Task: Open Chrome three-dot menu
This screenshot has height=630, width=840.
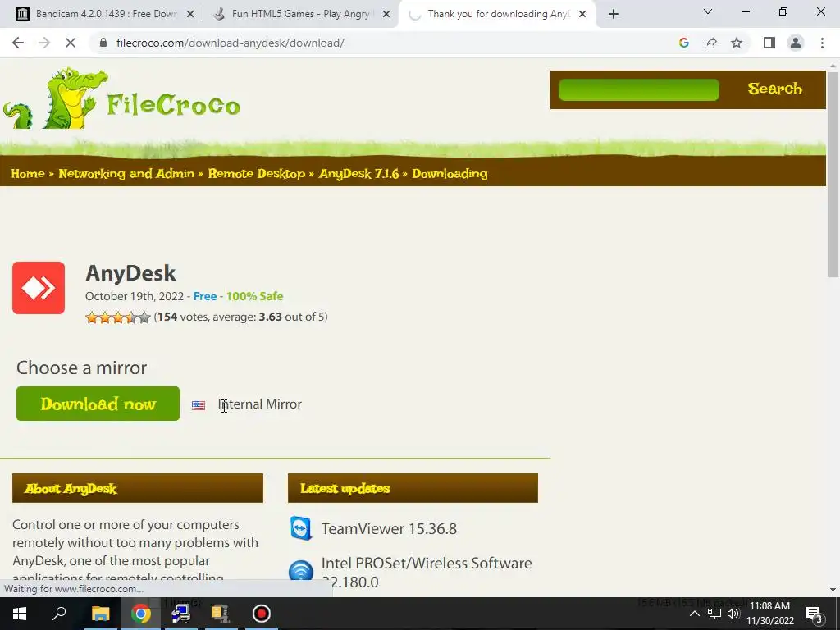Action: point(822,43)
